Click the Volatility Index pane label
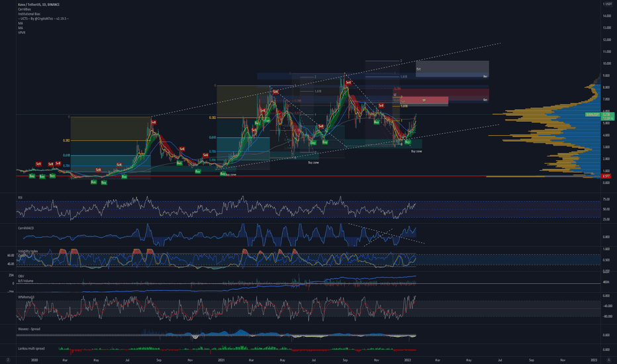This screenshot has width=617, height=364. [28, 251]
